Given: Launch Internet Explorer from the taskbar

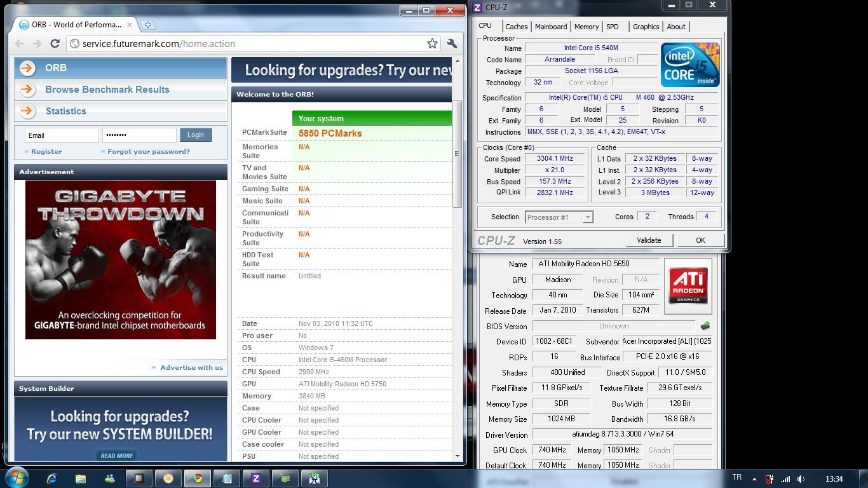Looking at the screenshot, I should tap(52, 478).
